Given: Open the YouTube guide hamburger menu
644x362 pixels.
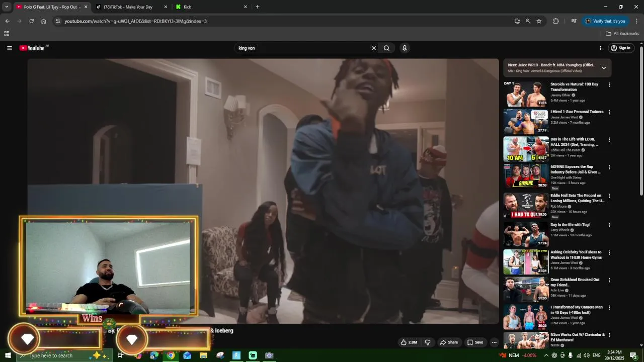Looking at the screenshot, I should coord(10,48).
